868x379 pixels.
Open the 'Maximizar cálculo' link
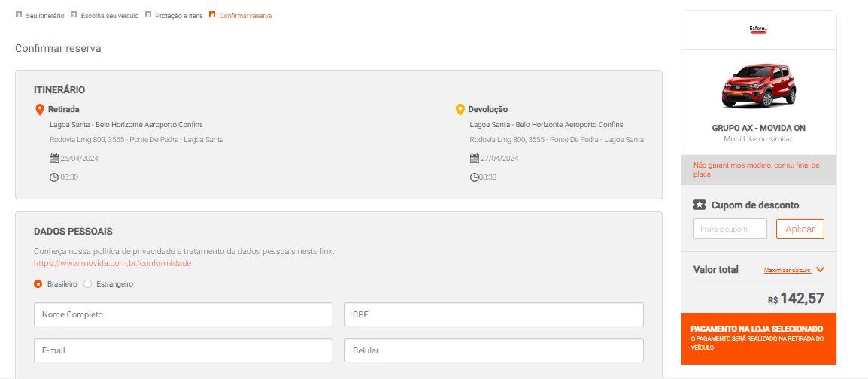788,271
